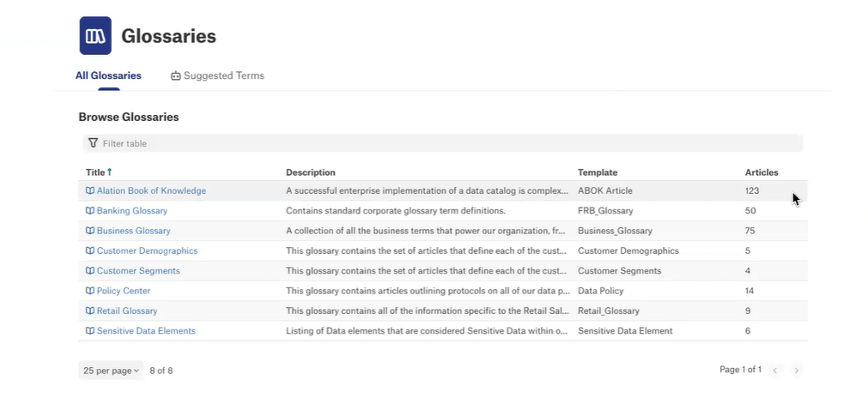868x410 pixels.
Task: Click the book icon beside Business Glossary
Action: pyautogui.click(x=90, y=230)
